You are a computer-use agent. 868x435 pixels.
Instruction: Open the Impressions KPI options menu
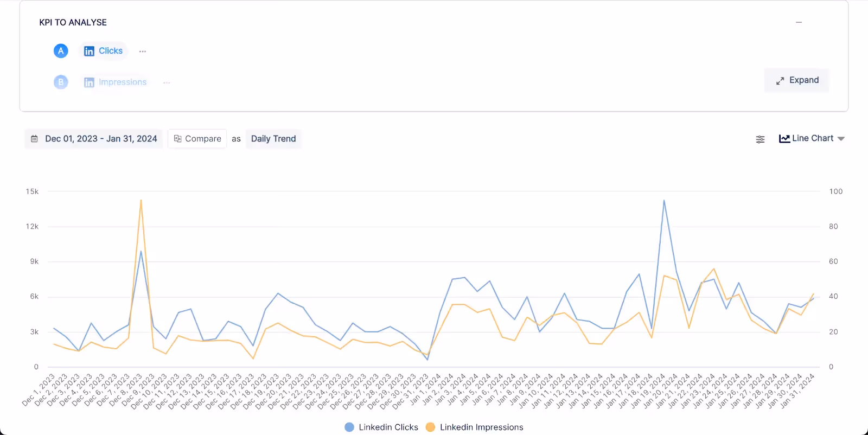point(166,82)
